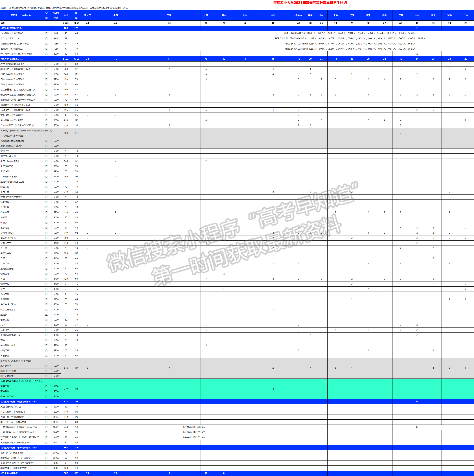
Task: Click regular batch total 5593
Action: pyautogui.click(x=66, y=59)
